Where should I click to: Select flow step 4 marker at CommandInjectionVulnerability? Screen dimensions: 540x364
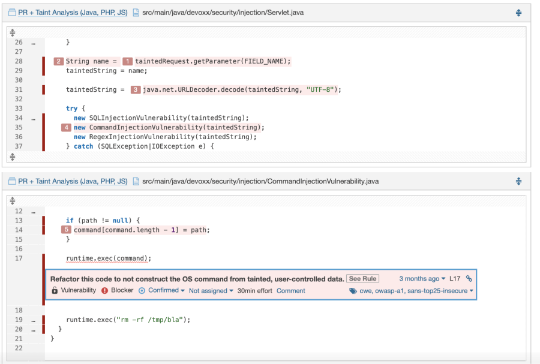66,127
